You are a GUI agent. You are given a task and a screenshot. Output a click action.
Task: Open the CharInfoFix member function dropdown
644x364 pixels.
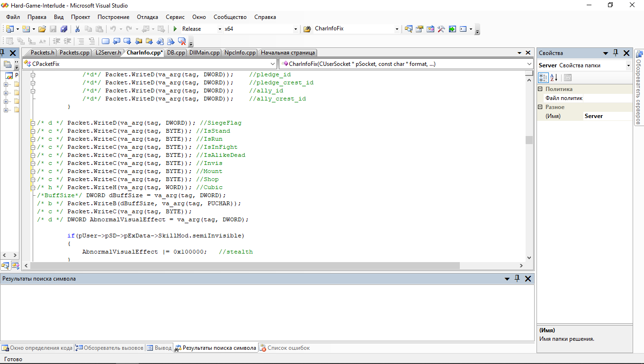(529, 64)
